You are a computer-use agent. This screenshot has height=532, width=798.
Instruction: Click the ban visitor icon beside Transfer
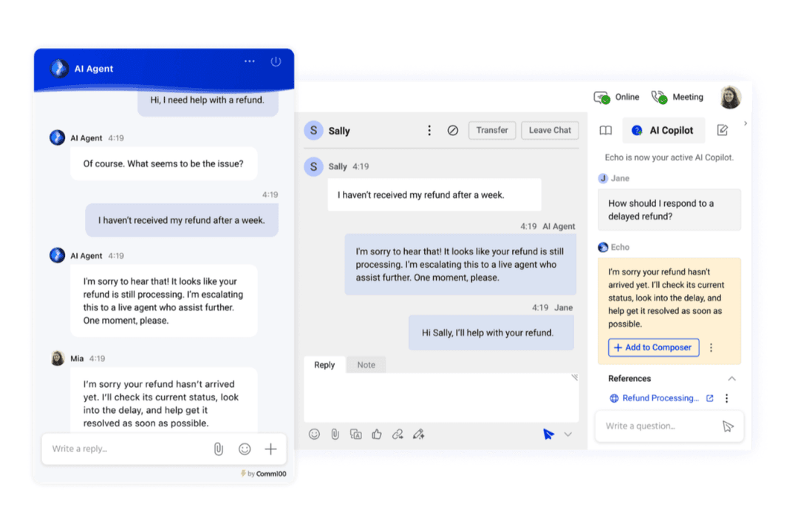click(x=452, y=130)
